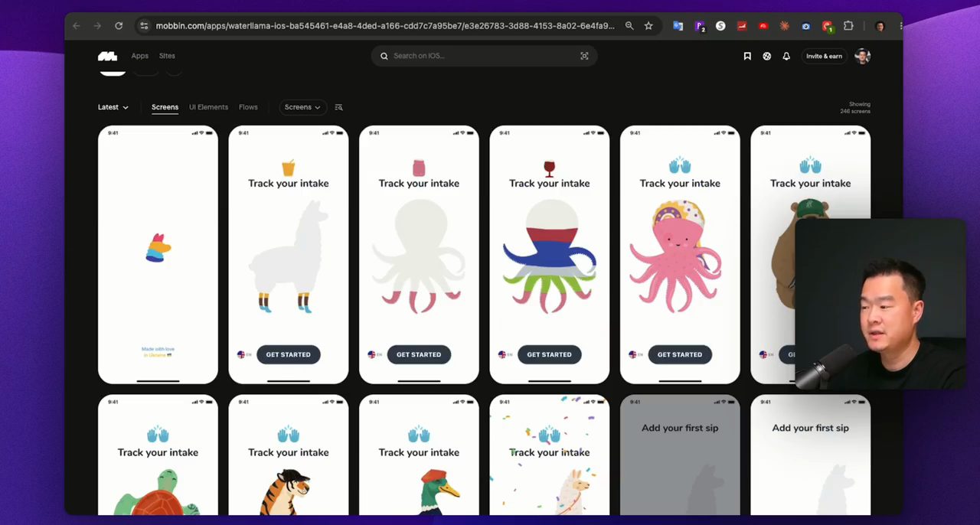Switch to the UI Elements tab
The image size is (980, 525).
(208, 107)
